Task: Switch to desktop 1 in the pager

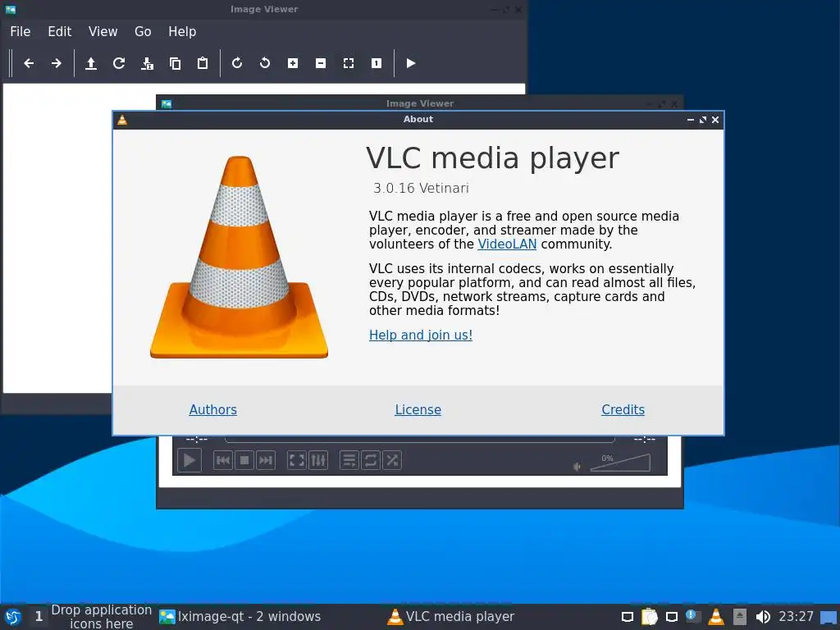Action: click(39, 617)
